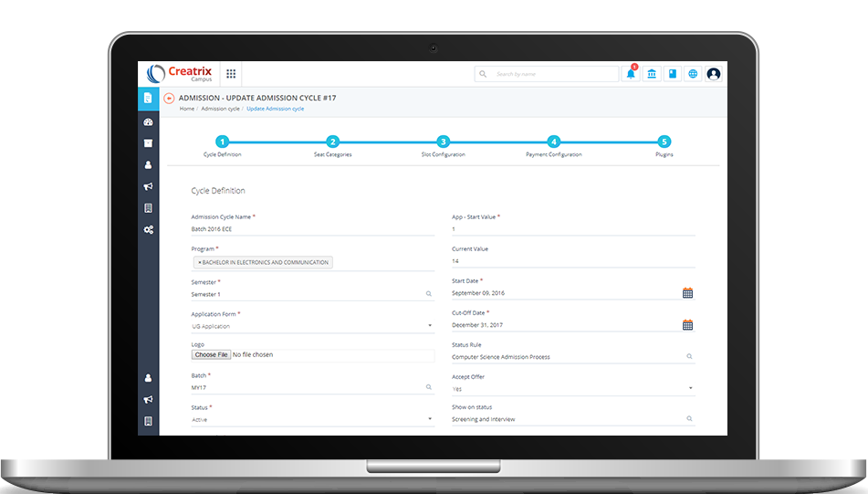The image size is (868, 494).
Task: Go to step 4 Payment Configuration
Action: [x=553, y=142]
